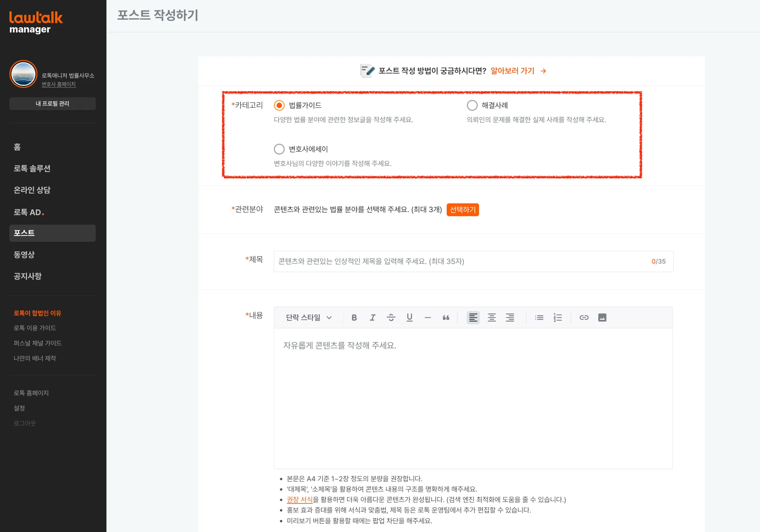
Task: Click the 내 프로필 관리 button
Action: pos(52,104)
